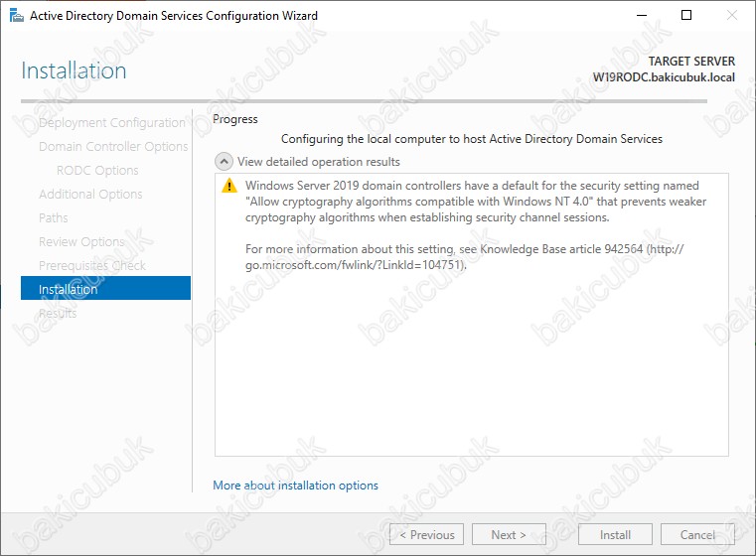Select Paths step in sidebar
This screenshot has height=556, width=756.
(x=53, y=217)
